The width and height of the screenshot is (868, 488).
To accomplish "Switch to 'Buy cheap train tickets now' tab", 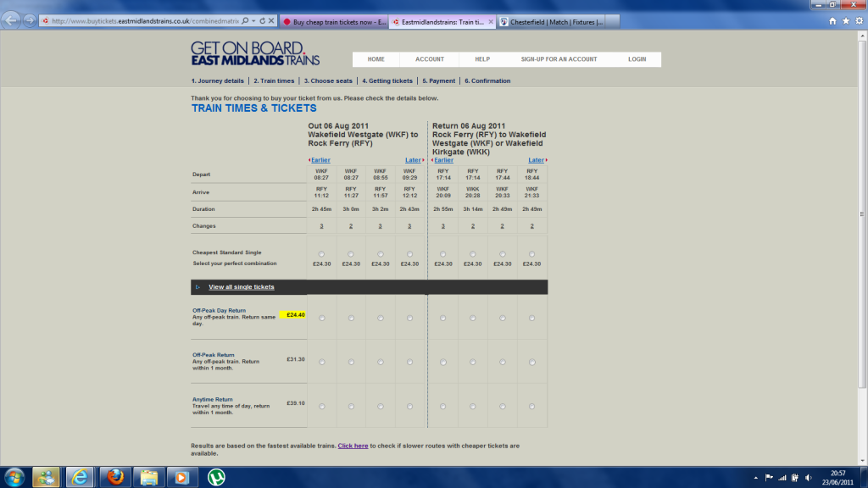I will click(334, 22).
